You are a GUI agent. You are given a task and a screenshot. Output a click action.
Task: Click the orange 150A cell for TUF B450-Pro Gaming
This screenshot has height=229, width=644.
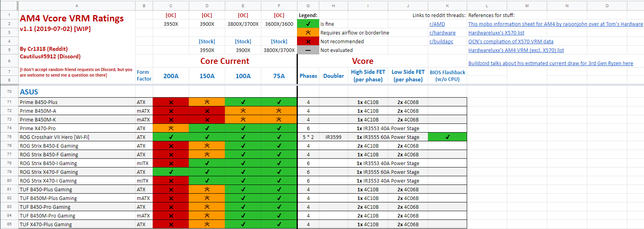(207, 207)
